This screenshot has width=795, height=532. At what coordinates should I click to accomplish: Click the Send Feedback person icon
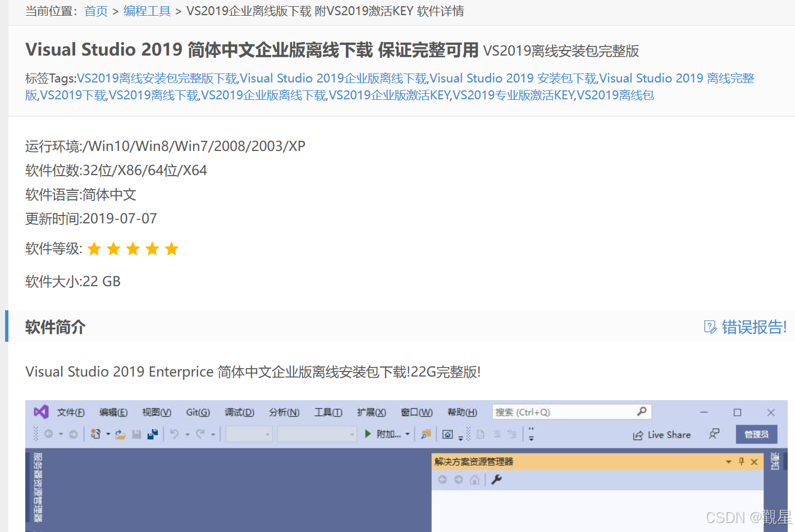coord(714,434)
